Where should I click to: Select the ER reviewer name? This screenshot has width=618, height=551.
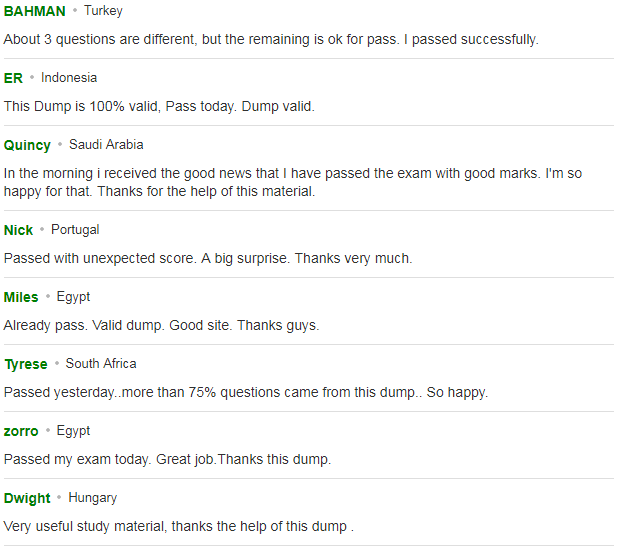coord(13,78)
